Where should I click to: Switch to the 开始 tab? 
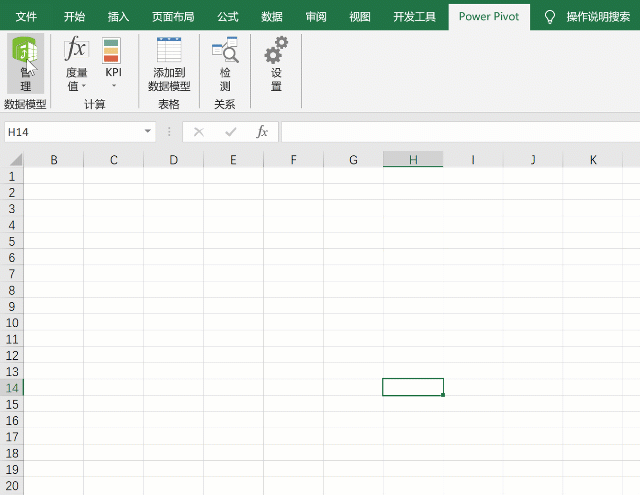tap(75, 16)
